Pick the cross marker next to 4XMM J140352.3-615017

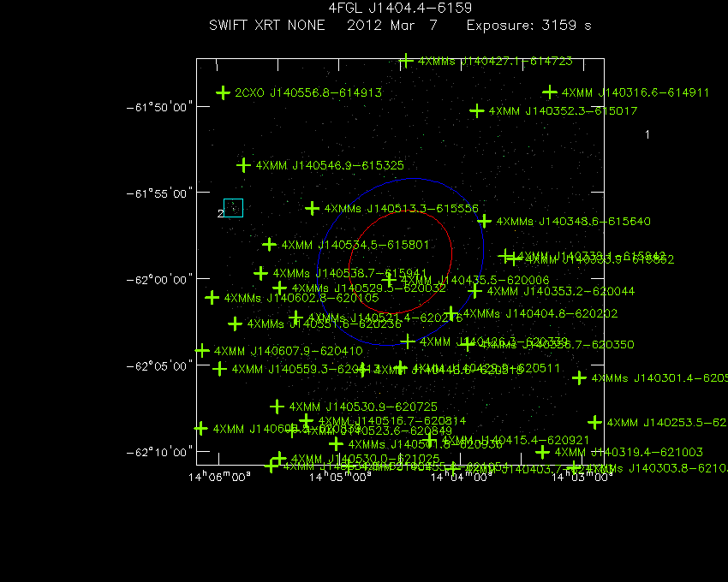click(x=477, y=111)
